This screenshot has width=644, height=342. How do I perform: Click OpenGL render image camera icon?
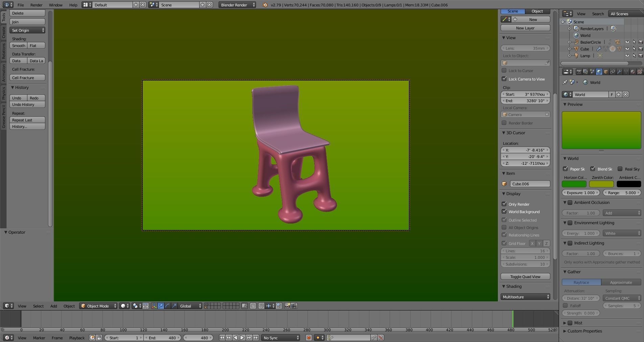pyautogui.click(x=287, y=306)
